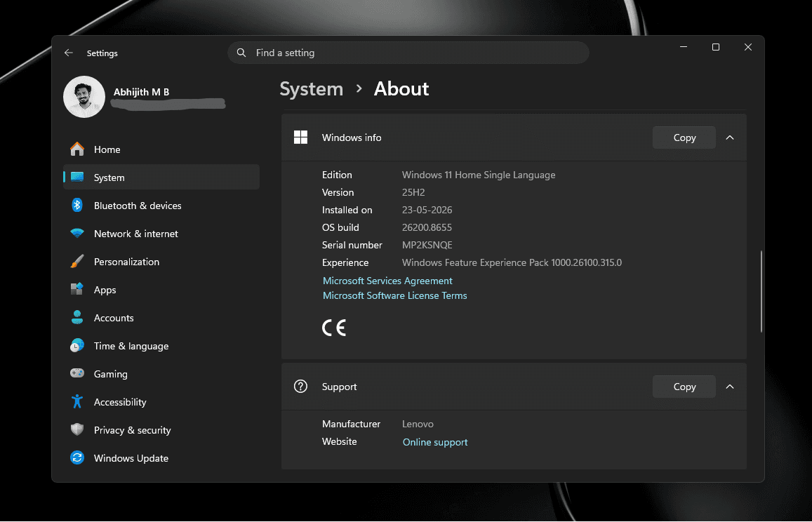
Task: Collapse the Support section chevron
Action: [x=730, y=387]
